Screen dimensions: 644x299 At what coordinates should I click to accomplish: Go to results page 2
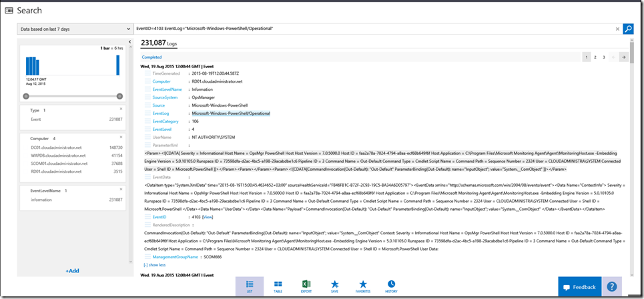click(x=595, y=57)
